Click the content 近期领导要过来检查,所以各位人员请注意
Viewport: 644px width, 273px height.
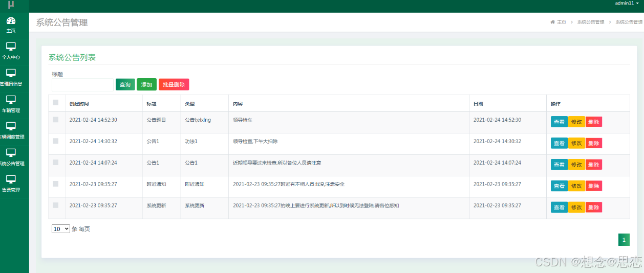[277, 163]
